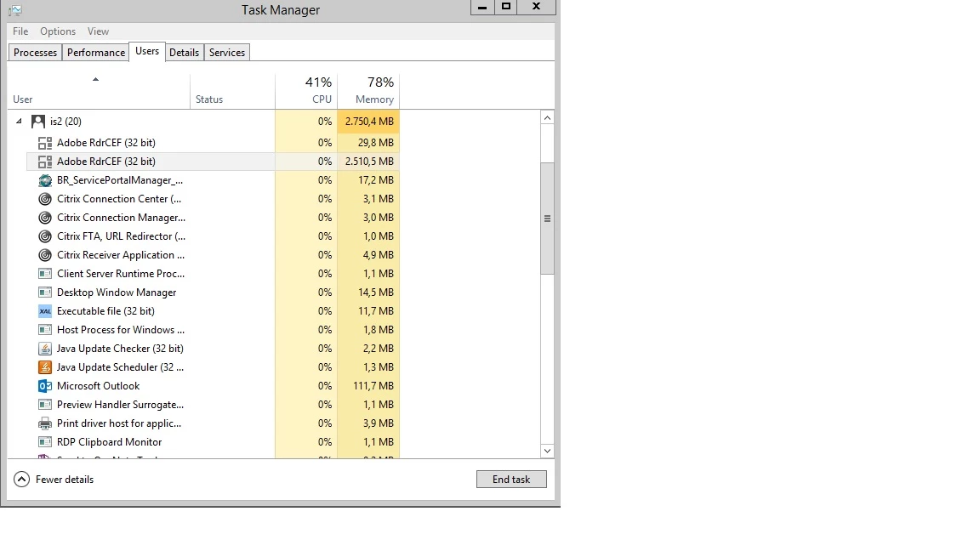Click the Citrix Connection Center icon
The height and width of the screenshot is (551, 980).
tap(45, 199)
